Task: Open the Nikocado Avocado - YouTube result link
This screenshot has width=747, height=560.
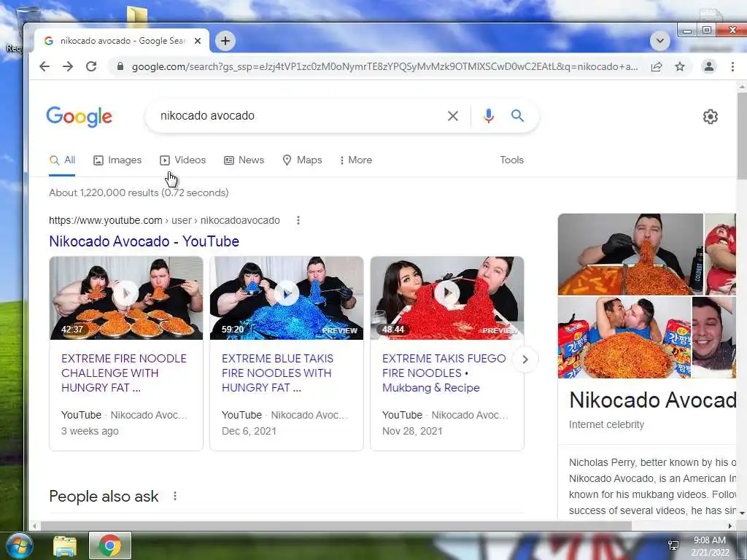Action: point(144,241)
